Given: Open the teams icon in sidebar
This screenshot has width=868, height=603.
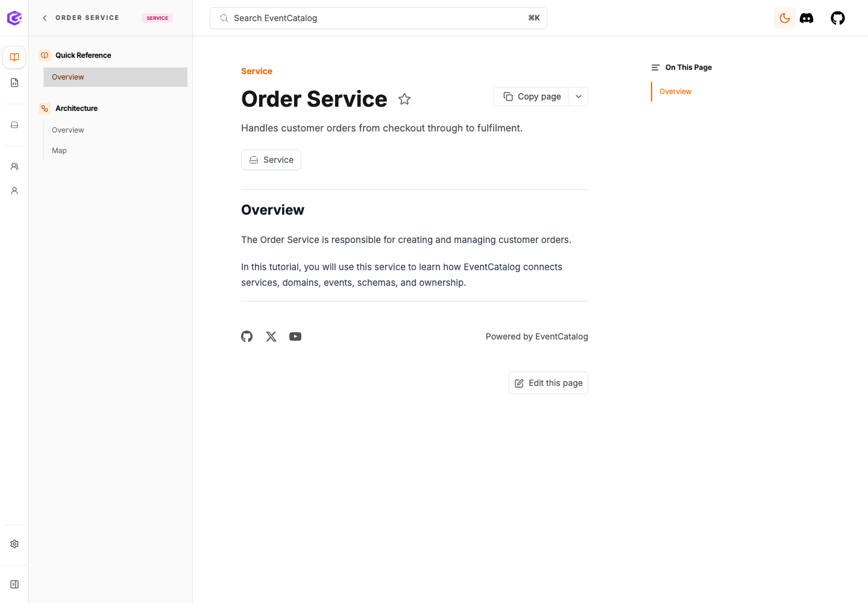Looking at the screenshot, I should pos(14,166).
